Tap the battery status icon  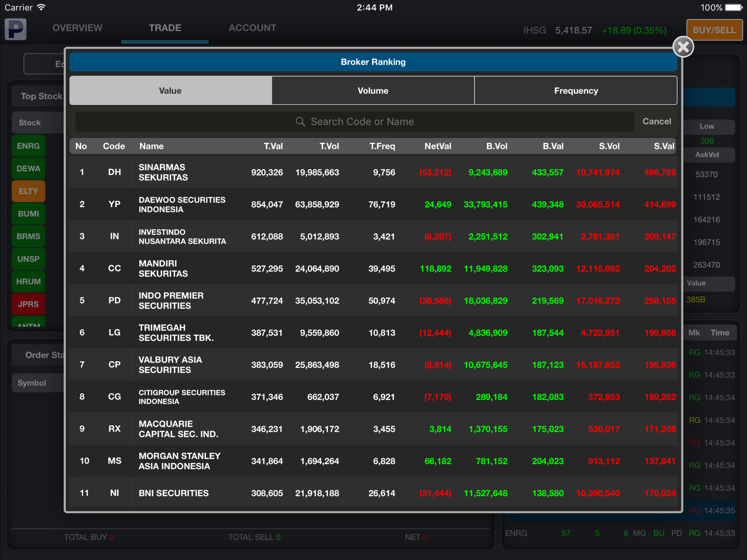click(x=733, y=7)
